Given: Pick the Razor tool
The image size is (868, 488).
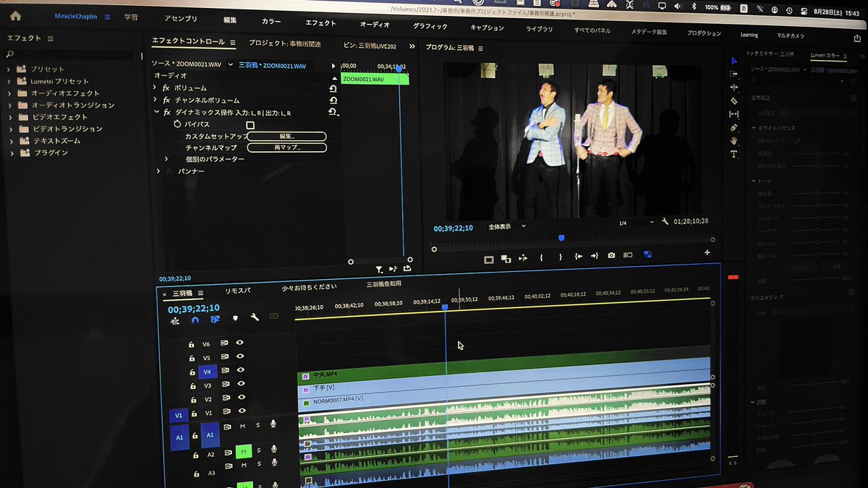Looking at the screenshot, I should (x=734, y=100).
